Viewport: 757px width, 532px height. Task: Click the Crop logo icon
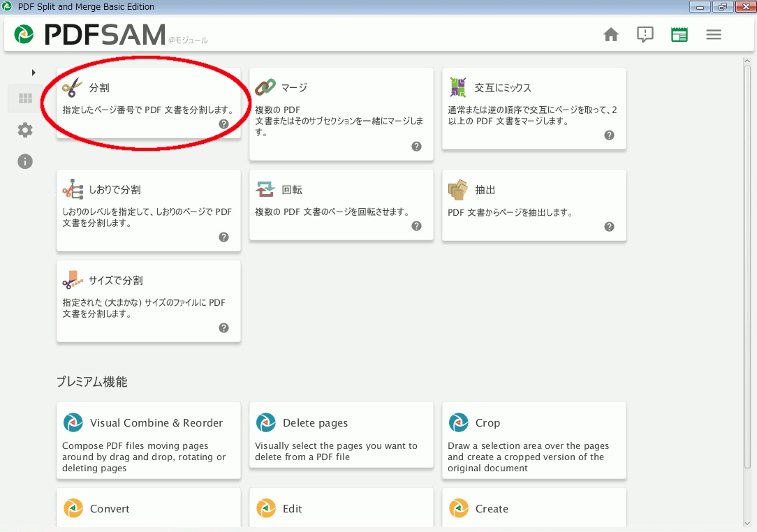click(x=459, y=422)
